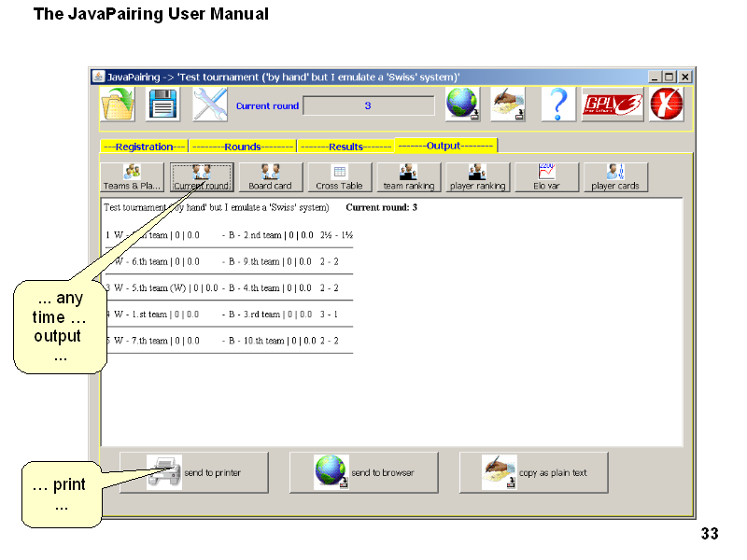Display the Cross Table

(x=339, y=177)
